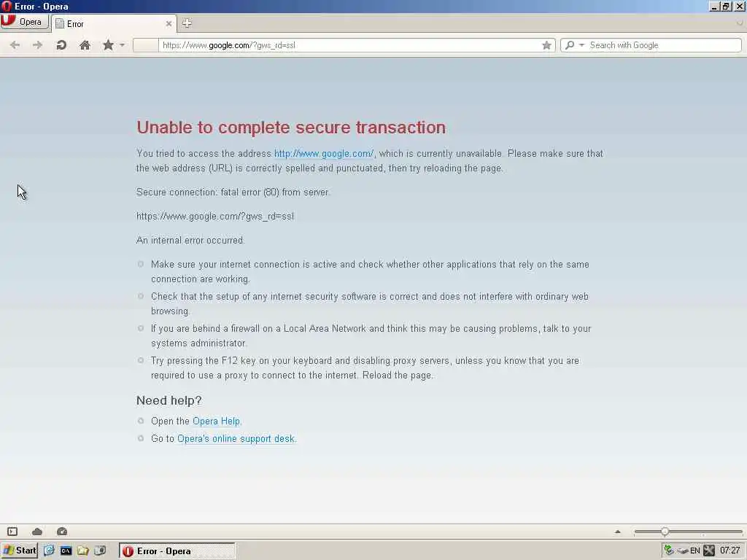Click the 07:27 system clock
The image size is (747, 560).
pos(729,551)
